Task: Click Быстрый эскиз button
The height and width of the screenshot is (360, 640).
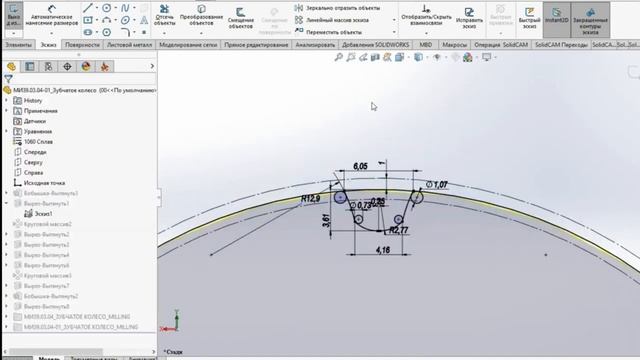Action: (x=529, y=18)
